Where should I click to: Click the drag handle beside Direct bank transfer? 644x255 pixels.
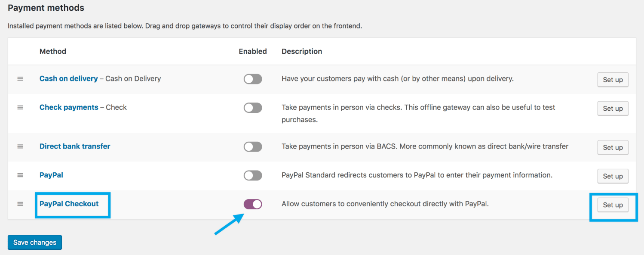(x=20, y=146)
